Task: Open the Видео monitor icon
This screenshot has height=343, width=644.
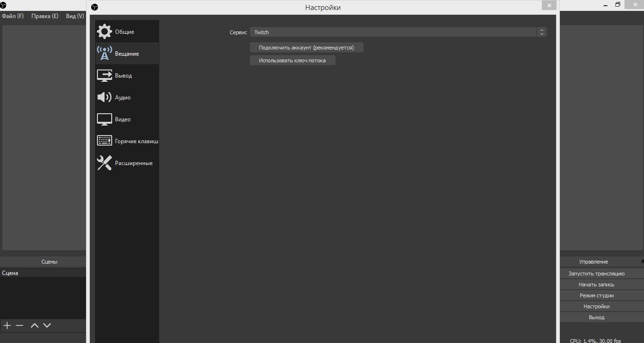Action: click(105, 119)
